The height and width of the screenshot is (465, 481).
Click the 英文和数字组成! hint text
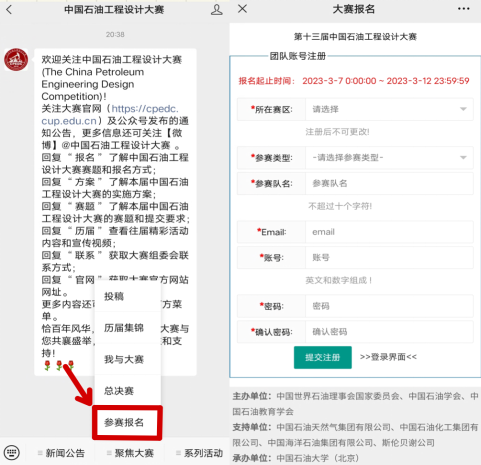click(339, 280)
